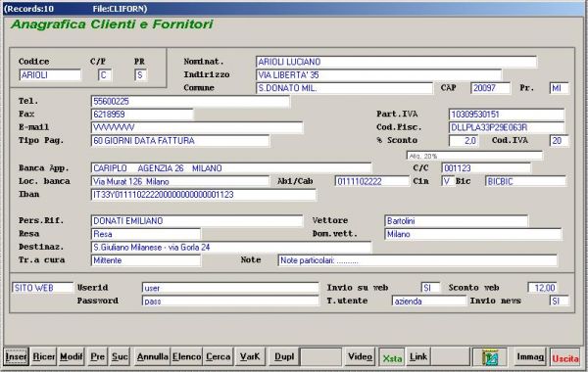Click Comune field S.DONATO MIL.
The height and width of the screenshot is (372, 588).
click(344, 88)
